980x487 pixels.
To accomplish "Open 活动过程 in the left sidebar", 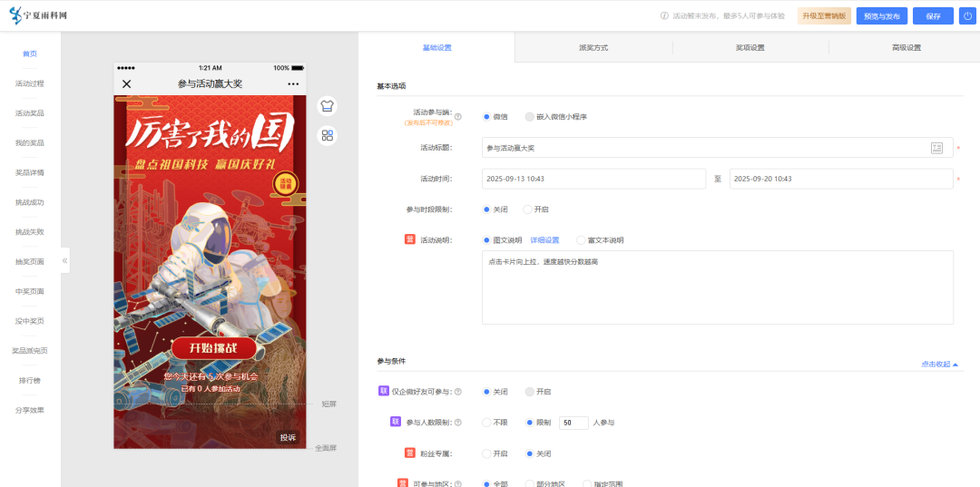I will [30, 83].
